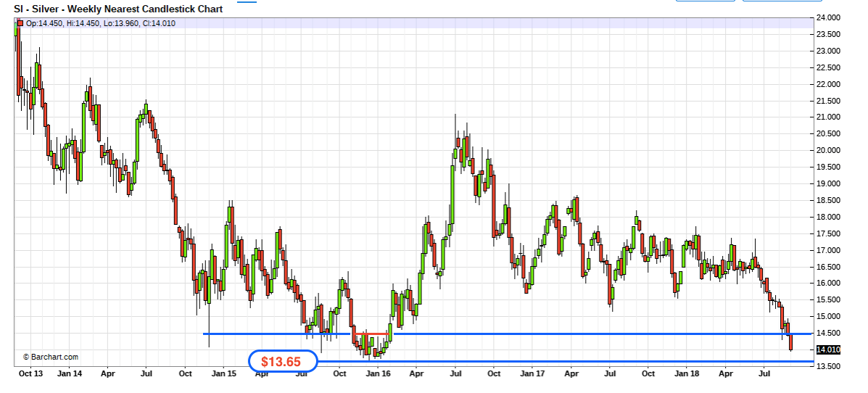This screenshot has height=393, width=868.
Task: Click the 17.000 price axis label
Action: (829, 250)
